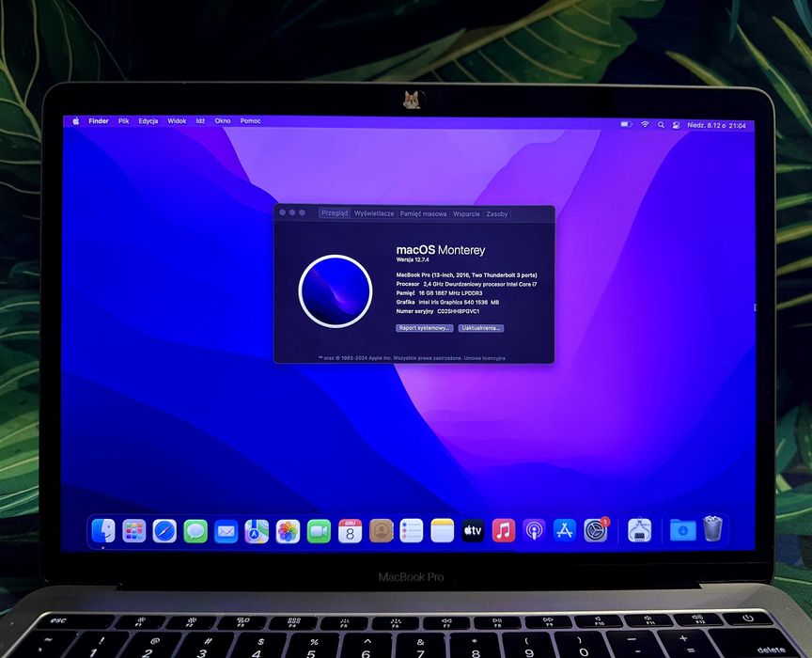The height and width of the screenshot is (658, 812).
Task: Open the Widok menu
Action: [x=177, y=120]
